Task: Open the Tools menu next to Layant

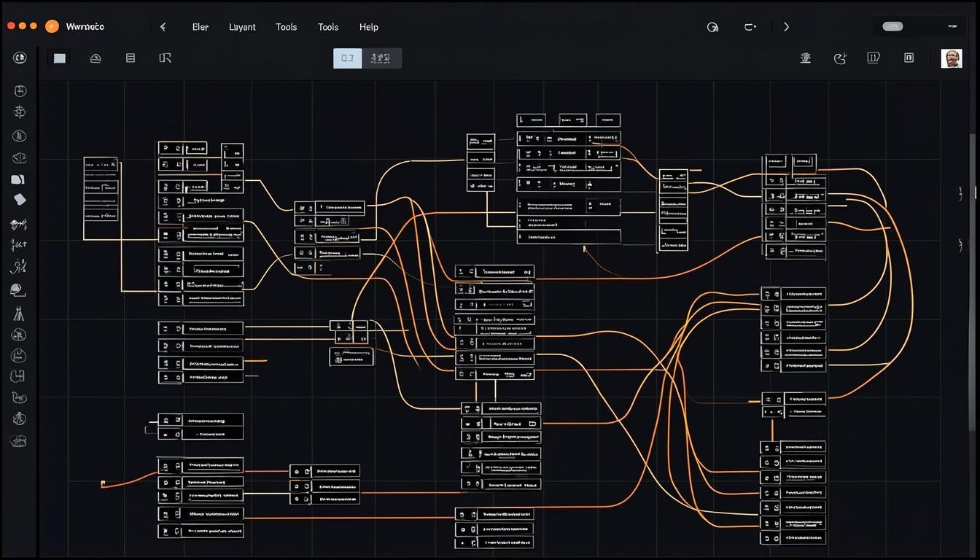Action: click(286, 27)
